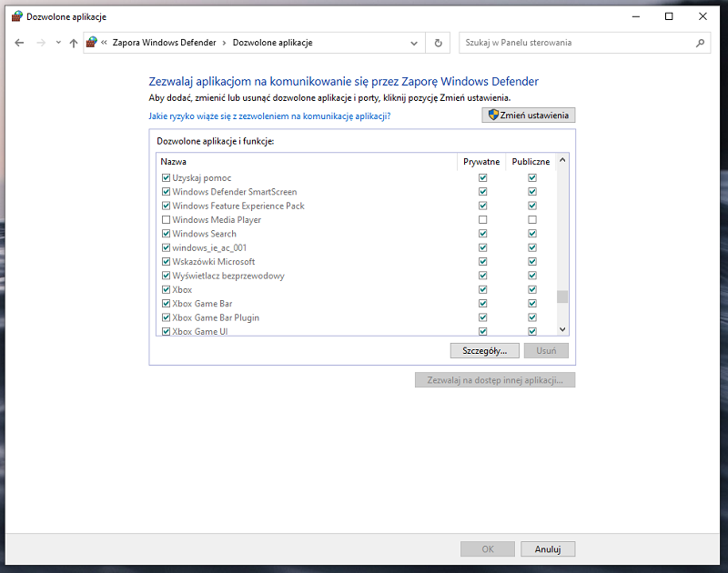Viewport: 728px width, 573px height.
Task: Click the OK button
Action: click(488, 548)
